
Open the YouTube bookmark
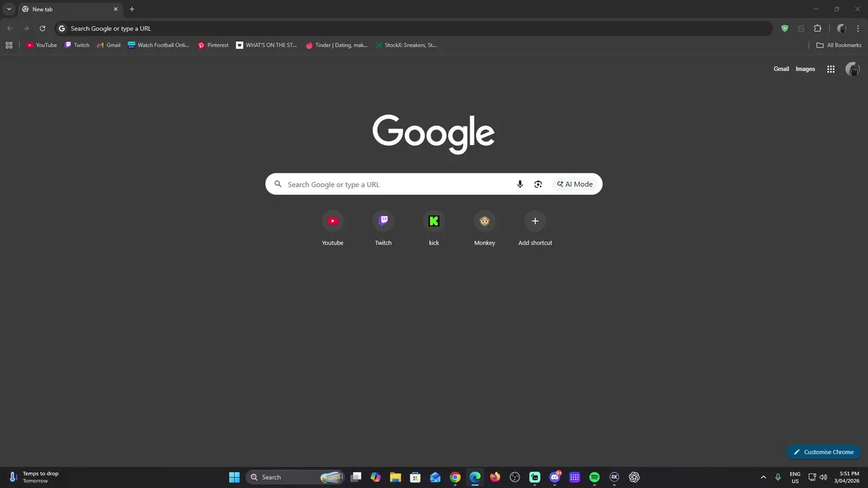click(x=41, y=45)
